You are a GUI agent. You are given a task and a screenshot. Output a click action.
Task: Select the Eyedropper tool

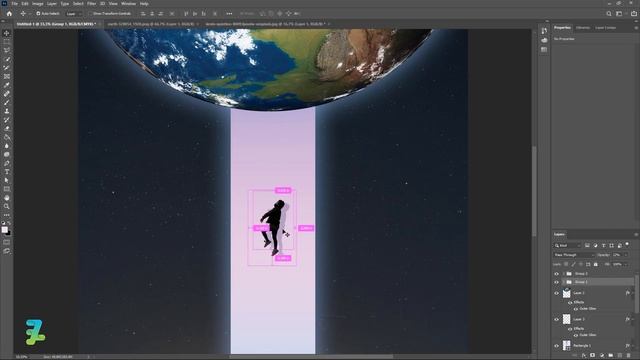[x=7, y=85]
